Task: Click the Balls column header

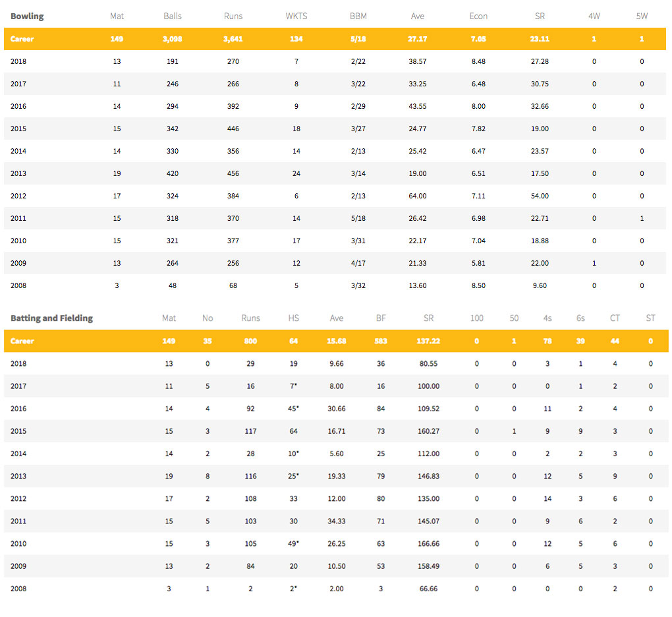Action: 173,16
